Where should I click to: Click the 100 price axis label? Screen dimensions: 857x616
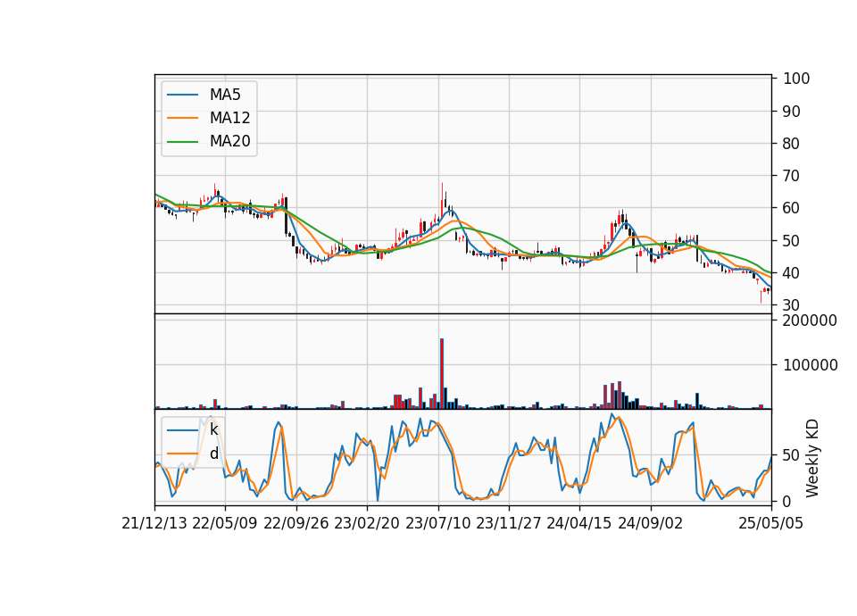coord(796,79)
